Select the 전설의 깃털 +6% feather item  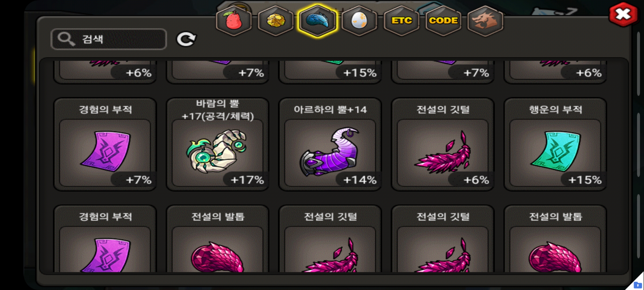coord(443,144)
